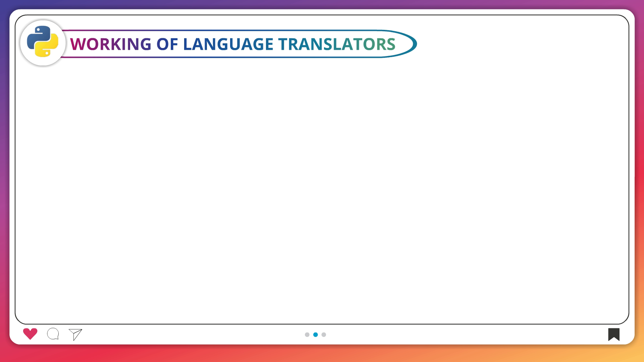Open comments via the speech bubble icon

[53, 334]
